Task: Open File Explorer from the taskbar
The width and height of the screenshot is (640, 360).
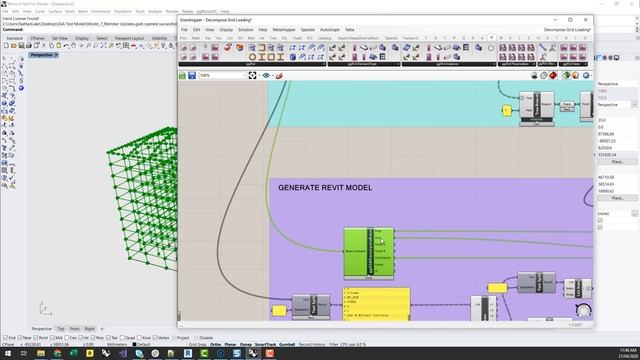Action: pos(40,353)
